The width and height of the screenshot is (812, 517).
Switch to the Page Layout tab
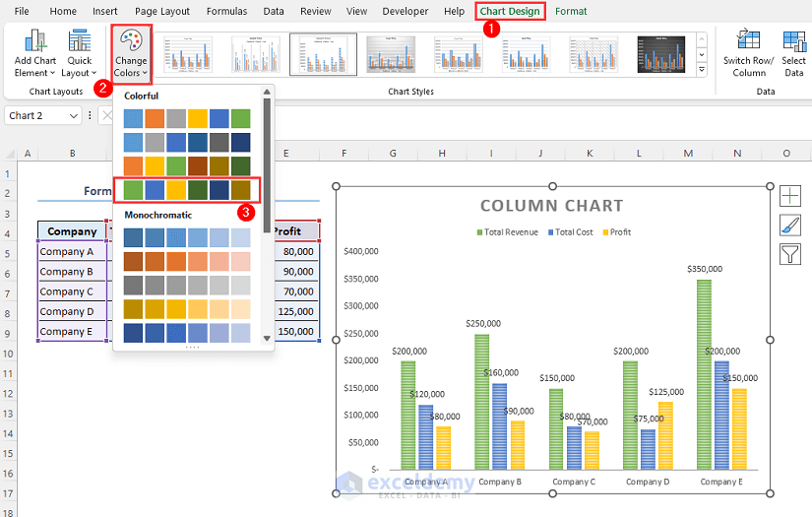pyautogui.click(x=162, y=11)
